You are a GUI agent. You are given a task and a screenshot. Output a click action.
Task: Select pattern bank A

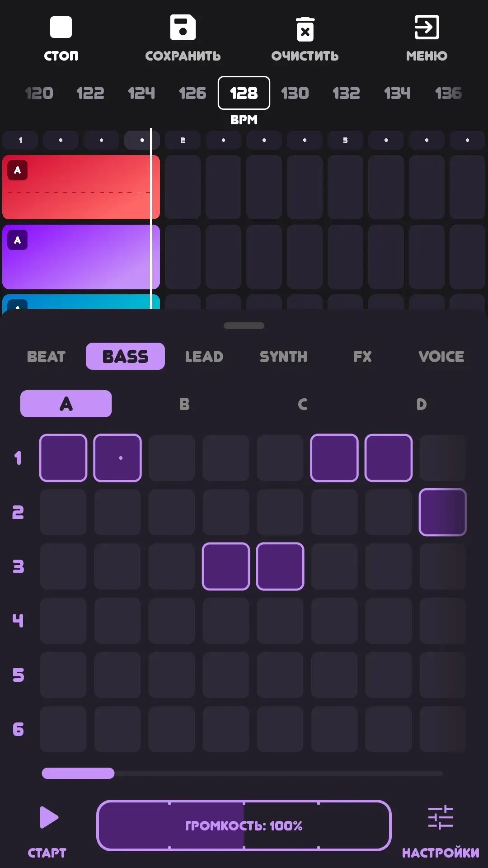[66, 404]
